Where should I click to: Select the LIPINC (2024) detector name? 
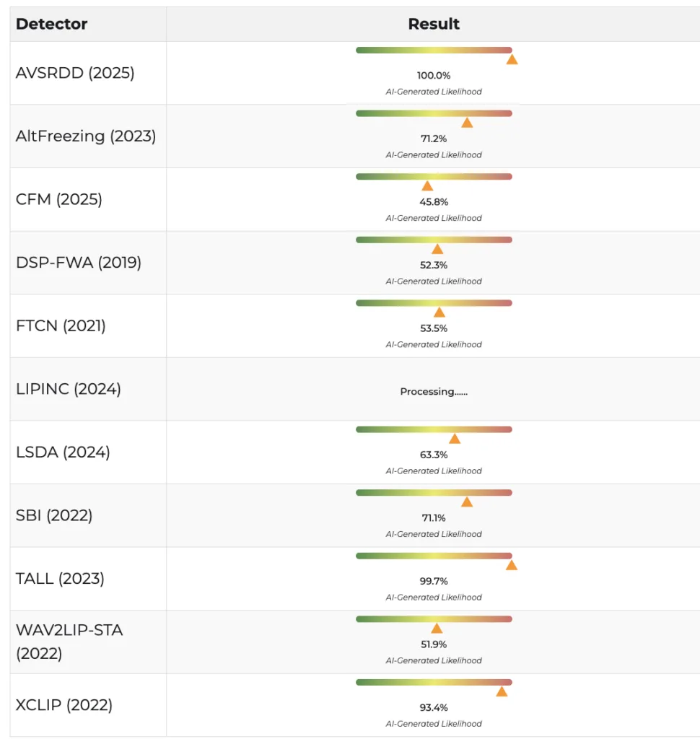click(69, 389)
